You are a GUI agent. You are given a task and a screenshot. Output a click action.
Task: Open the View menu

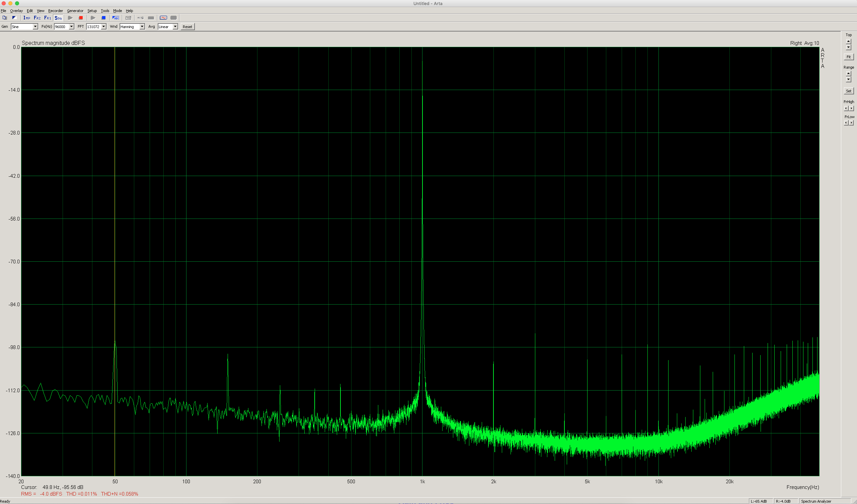coord(41,11)
